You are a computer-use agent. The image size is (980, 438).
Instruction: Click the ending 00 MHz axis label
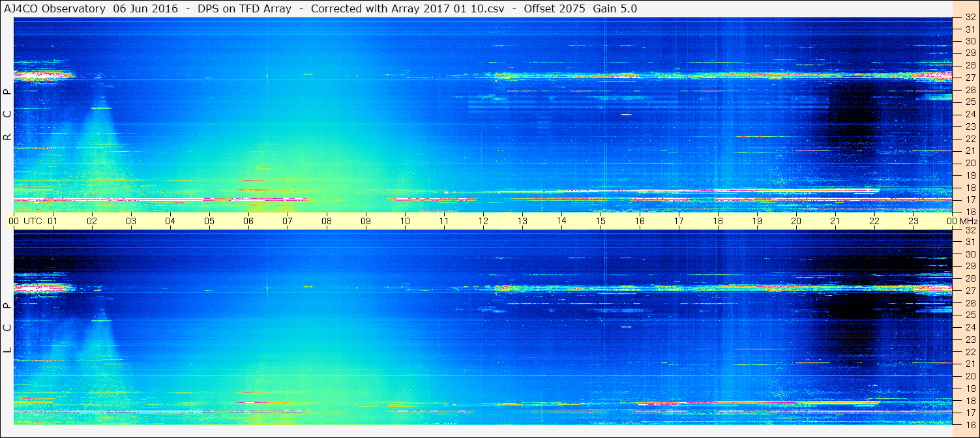(x=962, y=221)
